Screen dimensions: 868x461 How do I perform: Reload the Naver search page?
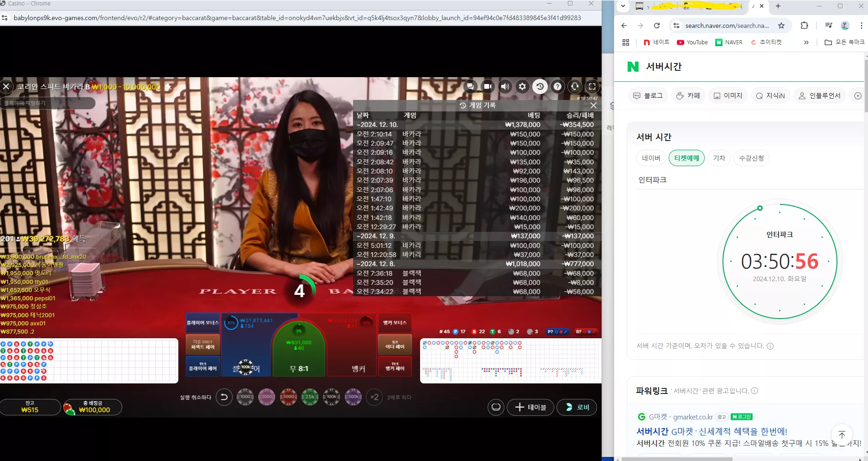click(657, 26)
